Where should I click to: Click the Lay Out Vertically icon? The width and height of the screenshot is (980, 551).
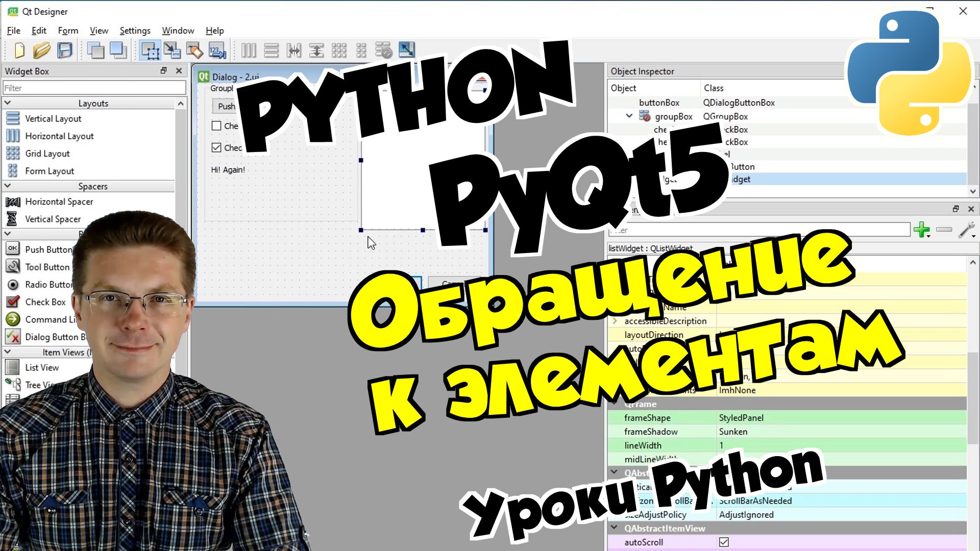coord(272,51)
